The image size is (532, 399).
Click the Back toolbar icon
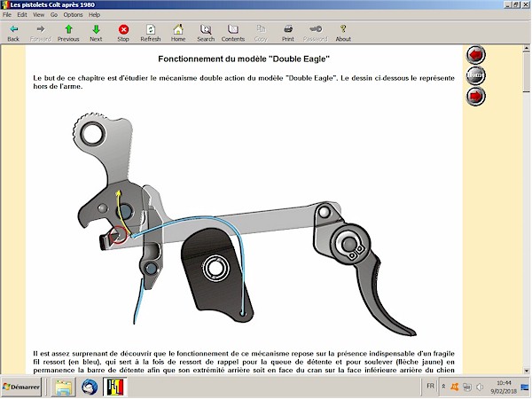pos(13,33)
